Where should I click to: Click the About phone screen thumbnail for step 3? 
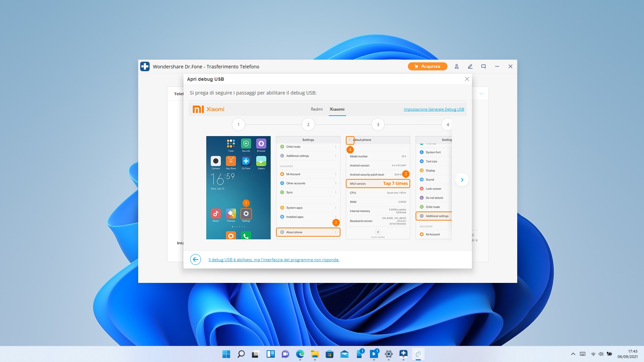pos(378,188)
